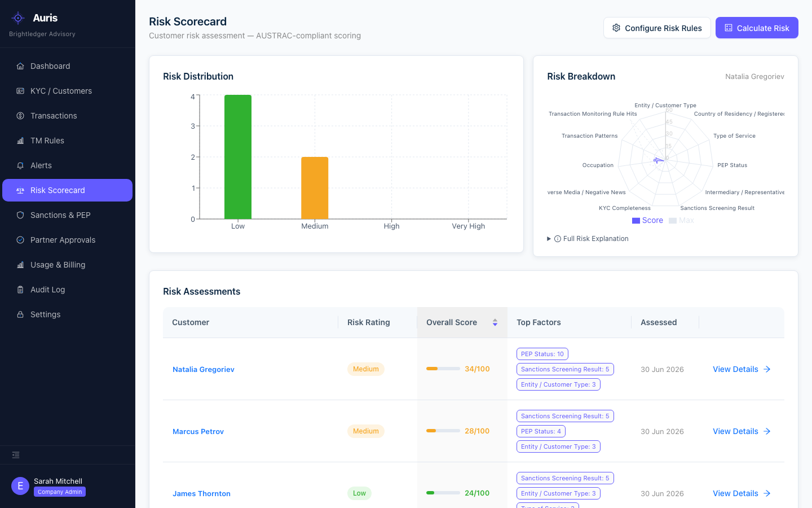Click the 28/100 score progress bar

click(x=443, y=431)
